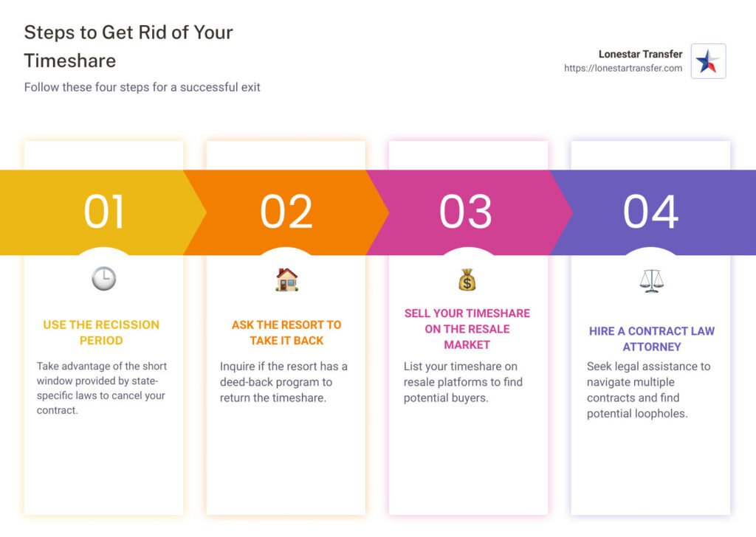Click the house icon in step 02

click(x=286, y=279)
